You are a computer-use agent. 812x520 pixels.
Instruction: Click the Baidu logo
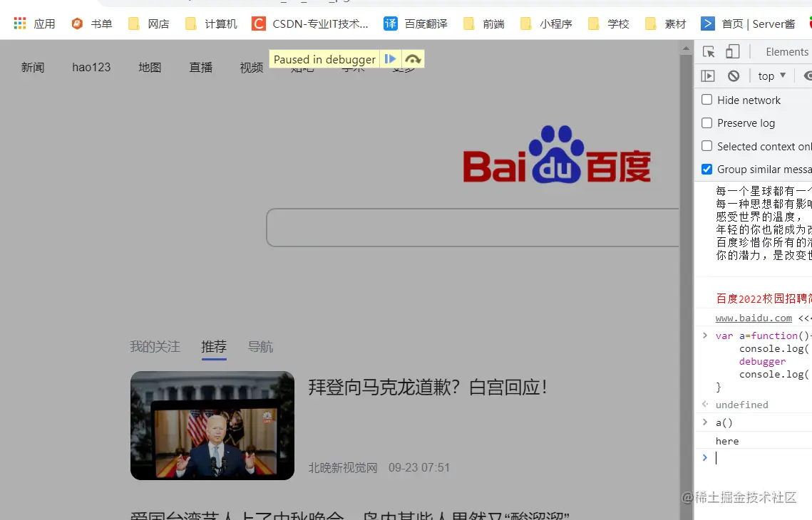(x=557, y=154)
